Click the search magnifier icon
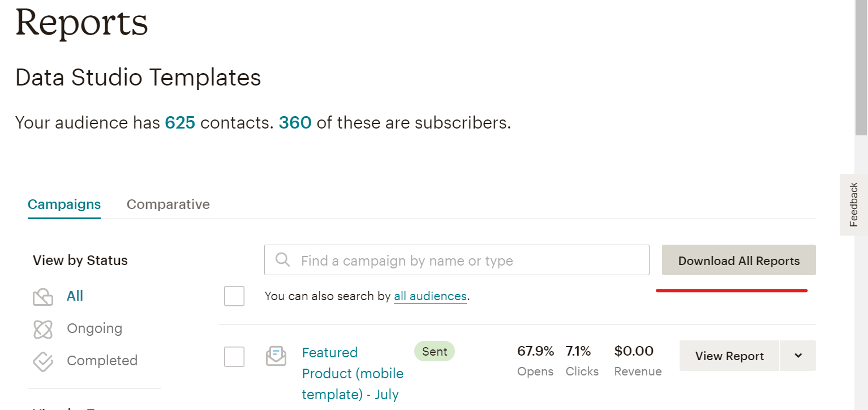This screenshot has height=410, width=868. (282, 260)
